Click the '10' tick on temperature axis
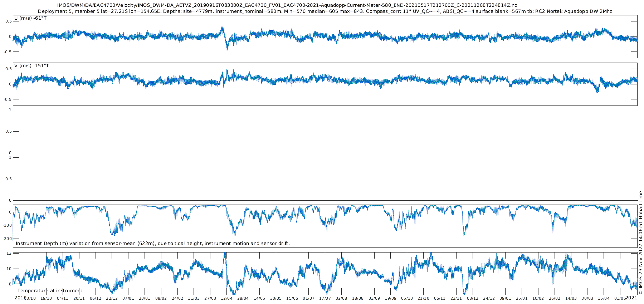The image size is (644, 304). pyautogui.click(x=9, y=269)
